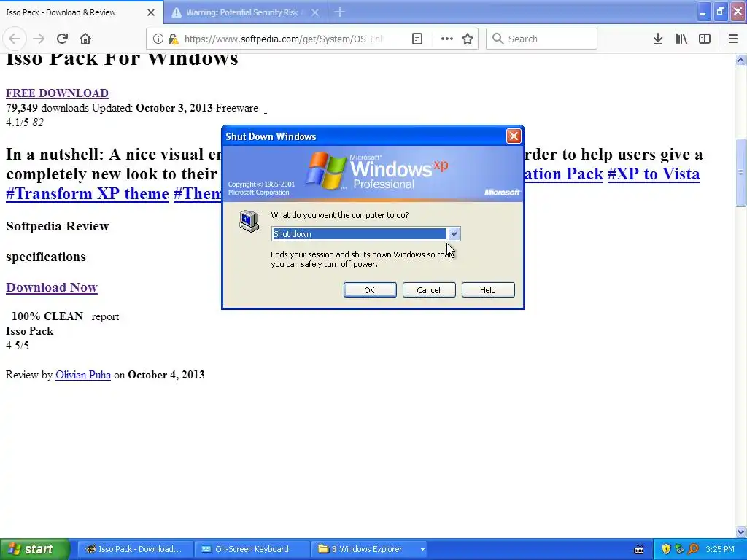Go to the browser home page
This screenshot has width=747, height=560.
tap(85, 39)
